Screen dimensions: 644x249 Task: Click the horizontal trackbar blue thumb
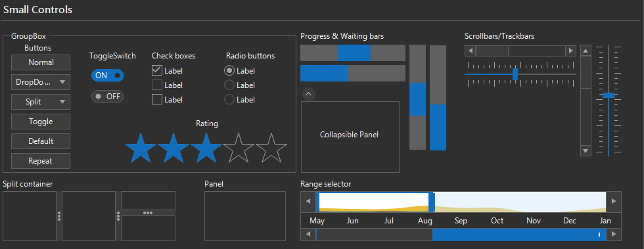coord(515,74)
